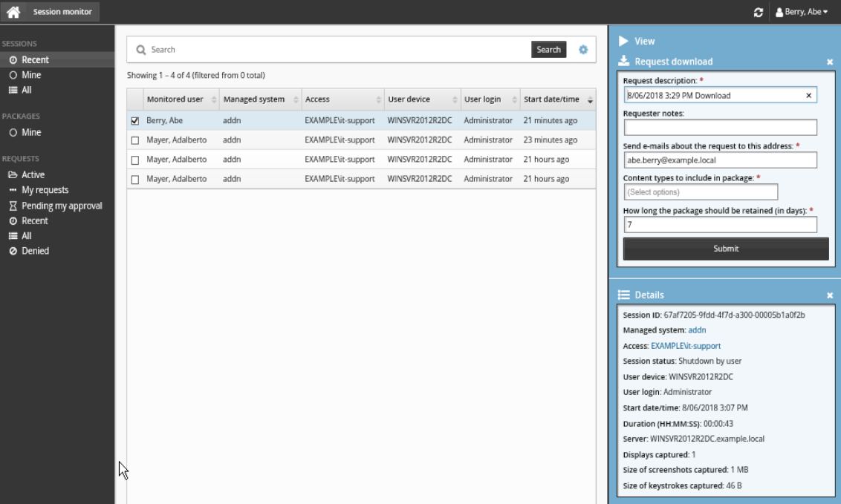The width and height of the screenshot is (841, 504).
Task: Click the refresh icon in top bar
Action: click(758, 13)
